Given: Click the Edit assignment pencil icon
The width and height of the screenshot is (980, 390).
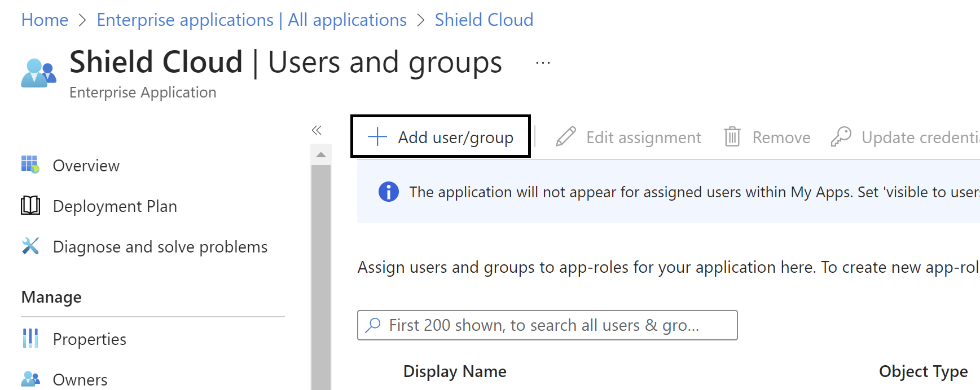Looking at the screenshot, I should (565, 136).
